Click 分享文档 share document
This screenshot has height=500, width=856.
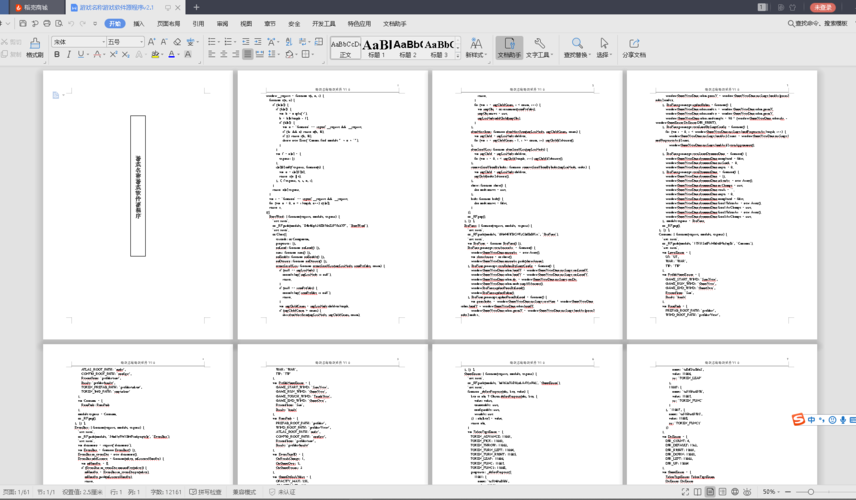634,47
